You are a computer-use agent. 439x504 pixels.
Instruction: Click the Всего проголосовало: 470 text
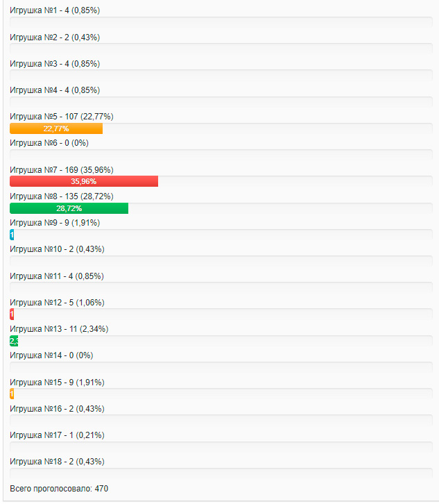pyautogui.click(x=59, y=489)
